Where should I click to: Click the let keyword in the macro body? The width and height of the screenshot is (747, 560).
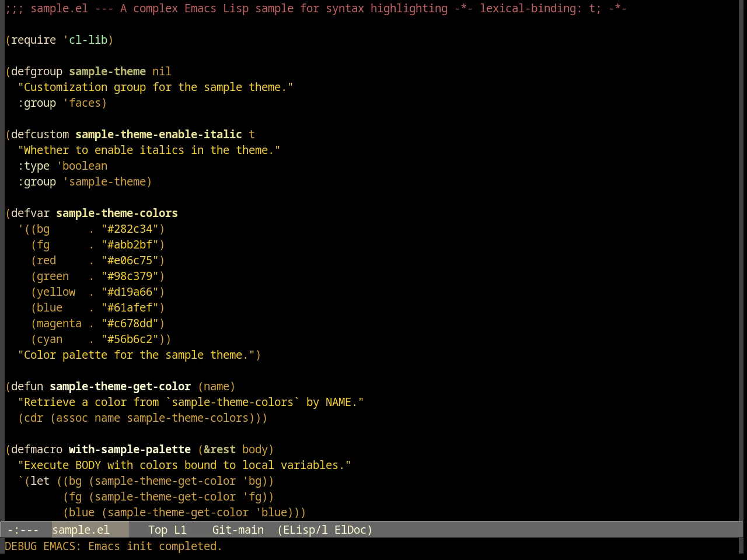pyautogui.click(x=40, y=481)
